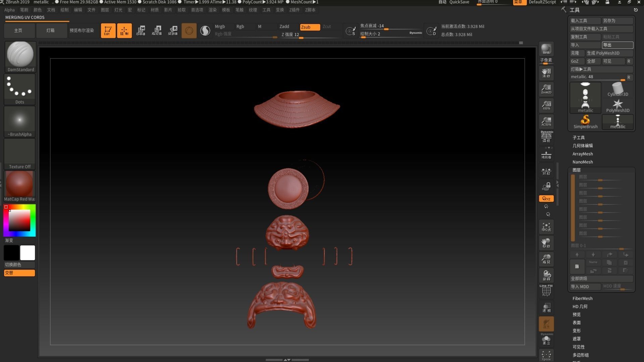Screen dimensions: 644x362
Task: Expand the ArrayMesh section
Action: pos(583,154)
